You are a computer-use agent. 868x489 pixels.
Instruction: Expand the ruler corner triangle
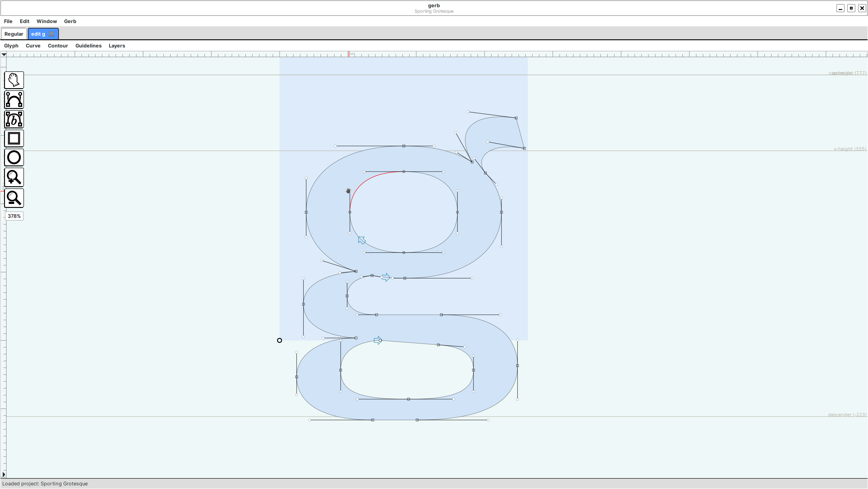(x=4, y=54)
